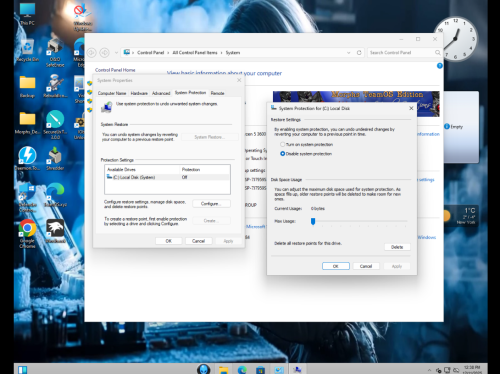Click Delete to remove restore points
This screenshot has width=500, height=374.
coord(397,247)
